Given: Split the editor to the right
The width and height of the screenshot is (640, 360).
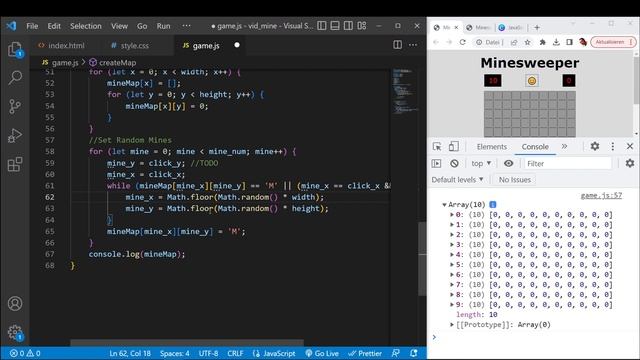Looking at the screenshot, I should coord(397,45).
